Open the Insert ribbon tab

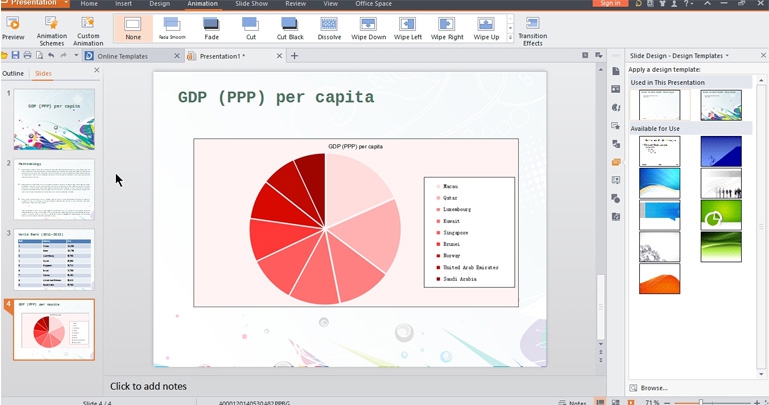(123, 3)
